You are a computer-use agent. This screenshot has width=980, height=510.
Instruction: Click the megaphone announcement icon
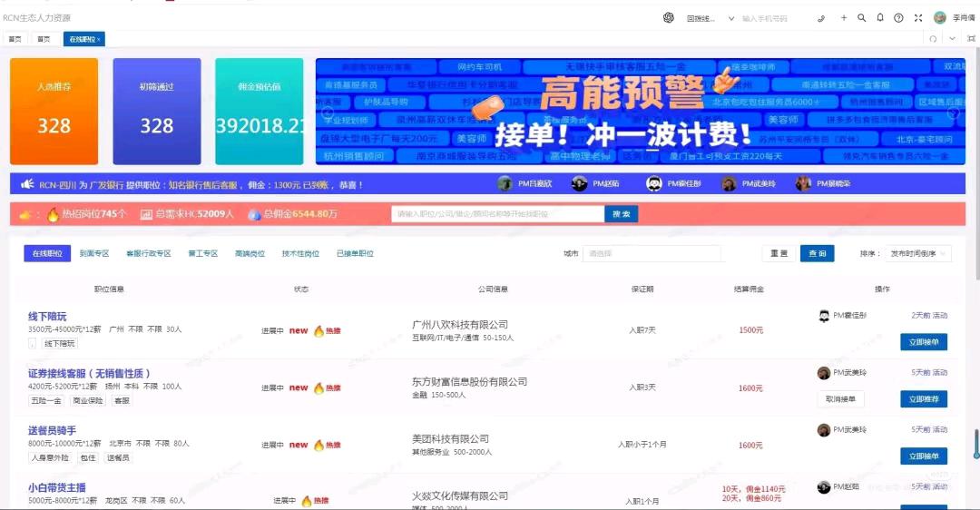click(x=27, y=184)
